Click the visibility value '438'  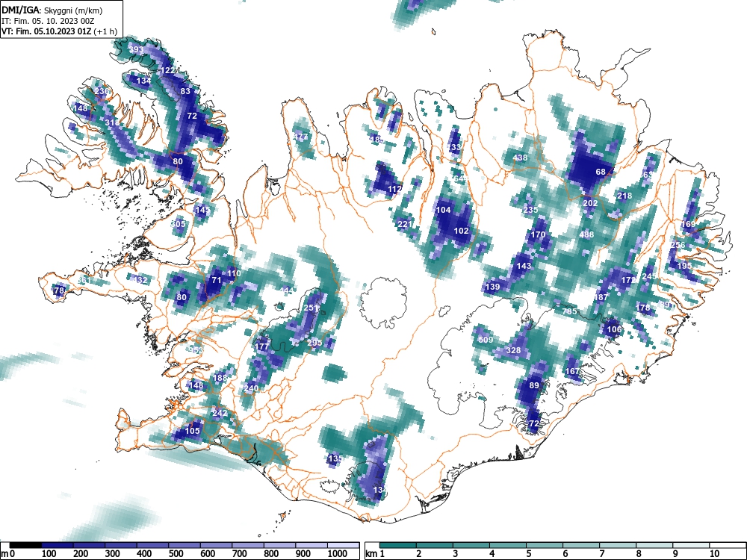pos(520,158)
